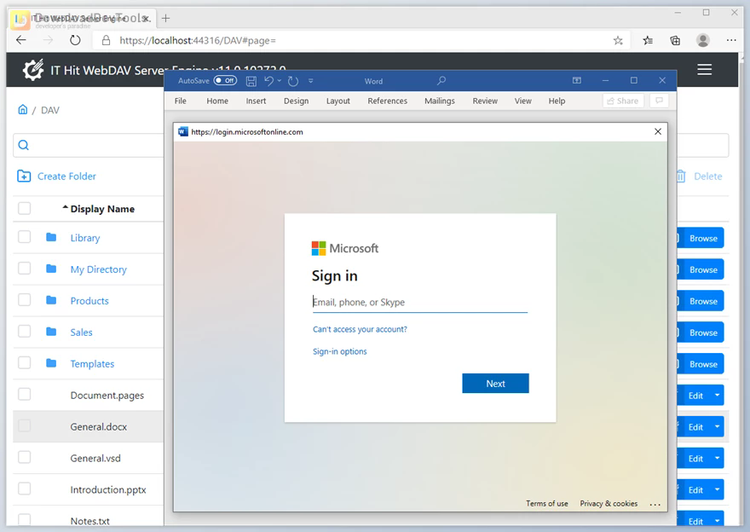The height and width of the screenshot is (532, 750).
Task: Click the Products folder icon
Action: pyautogui.click(x=51, y=300)
